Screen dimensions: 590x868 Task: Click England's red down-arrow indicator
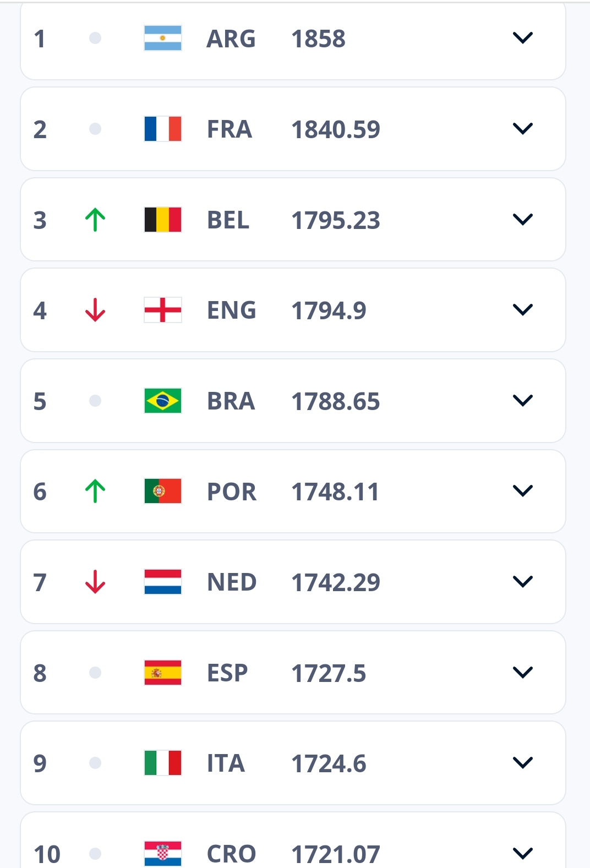[95, 310]
